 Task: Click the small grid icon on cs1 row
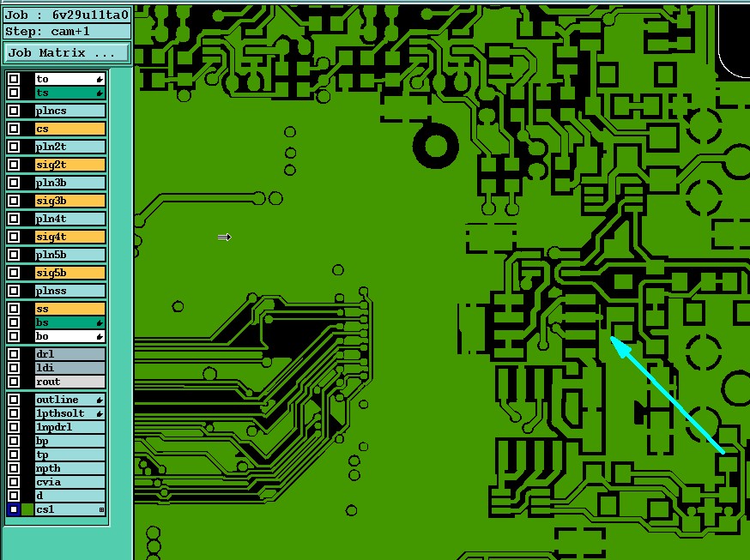point(101,509)
